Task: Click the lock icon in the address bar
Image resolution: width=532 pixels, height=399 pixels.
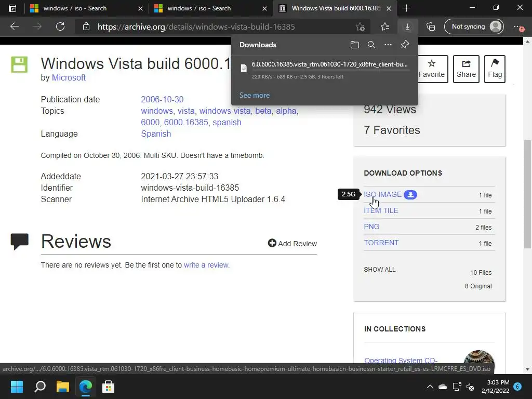Action: 86,26
